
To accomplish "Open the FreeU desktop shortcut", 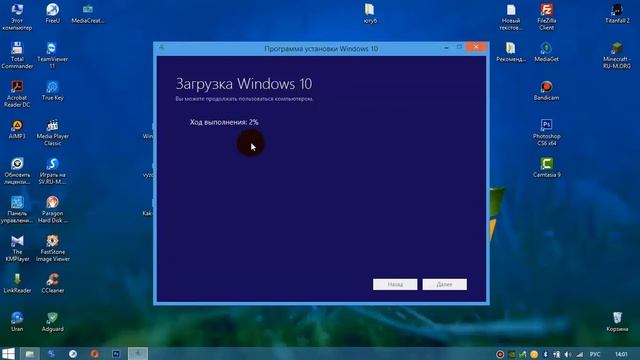I will (52, 13).
